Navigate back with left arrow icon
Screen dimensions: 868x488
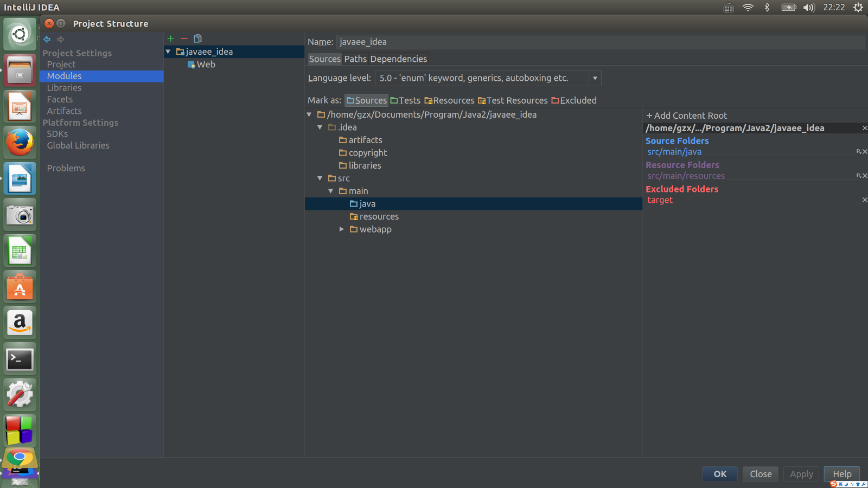pyautogui.click(x=47, y=39)
